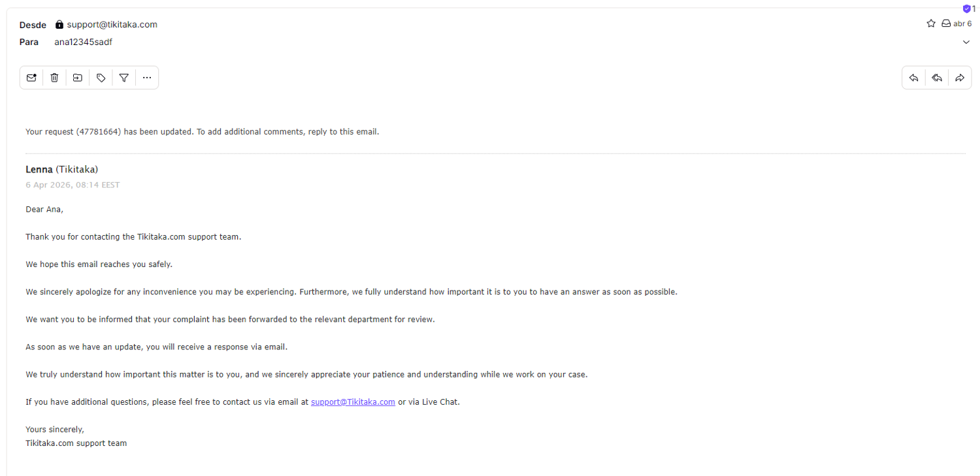980x476 pixels.
Task: Reply to the email
Action: [914, 78]
